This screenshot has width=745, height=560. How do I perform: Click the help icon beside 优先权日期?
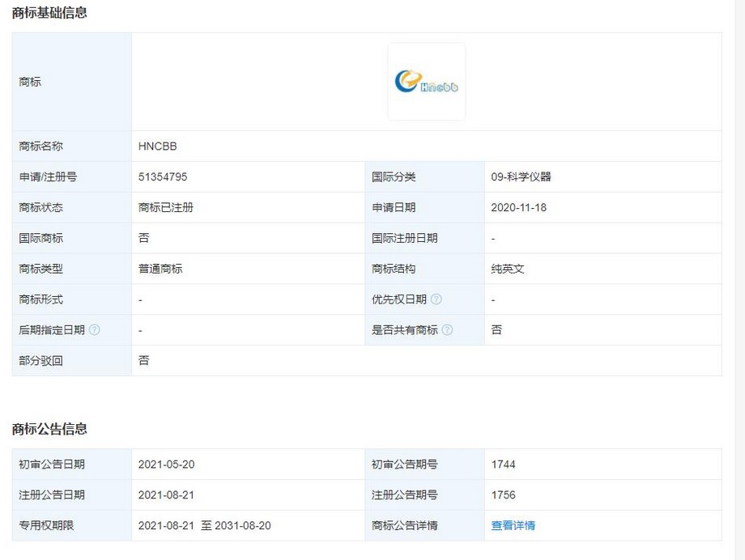click(436, 299)
